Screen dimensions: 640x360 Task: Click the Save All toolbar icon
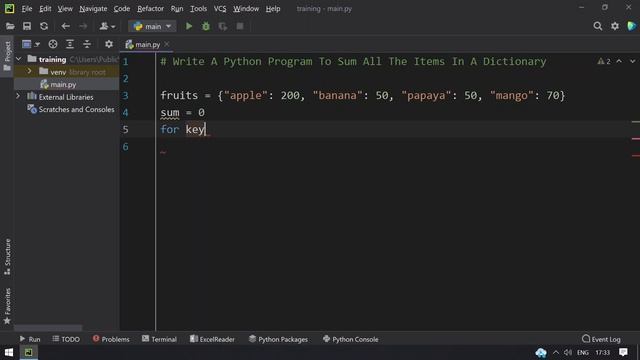click(27, 27)
